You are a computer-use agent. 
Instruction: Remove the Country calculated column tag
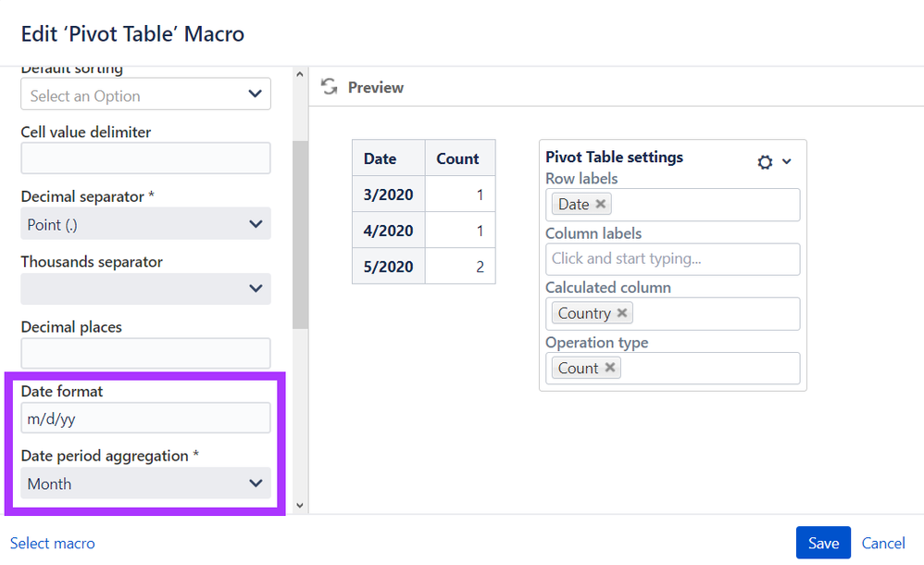[x=622, y=313]
